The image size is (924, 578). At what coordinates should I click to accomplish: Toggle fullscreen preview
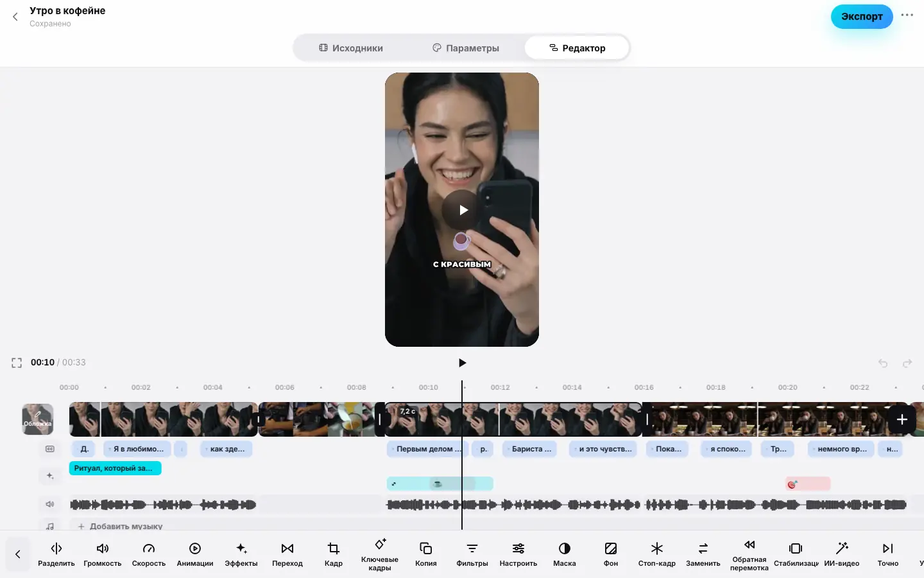coord(17,363)
